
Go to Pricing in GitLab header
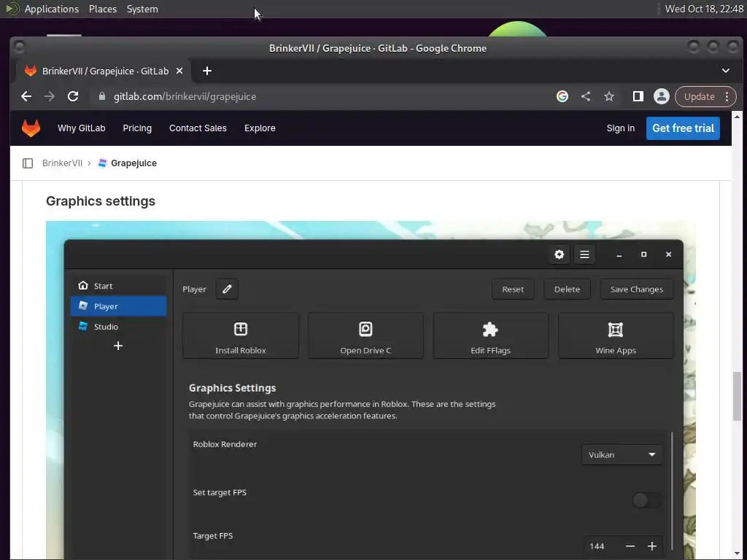pos(137,128)
